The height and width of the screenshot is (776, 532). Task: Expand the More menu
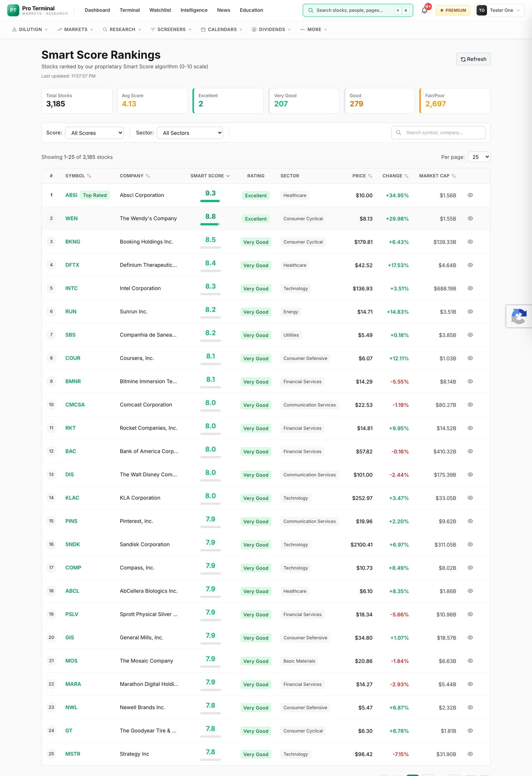[314, 29]
